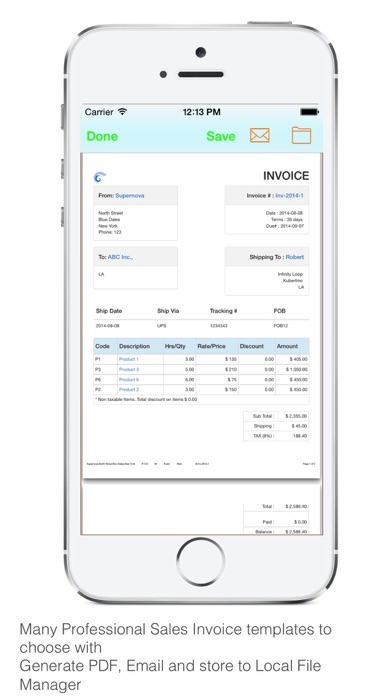The height and width of the screenshot is (696, 392).
Task: Click the Amount column header
Action: click(287, 346)
